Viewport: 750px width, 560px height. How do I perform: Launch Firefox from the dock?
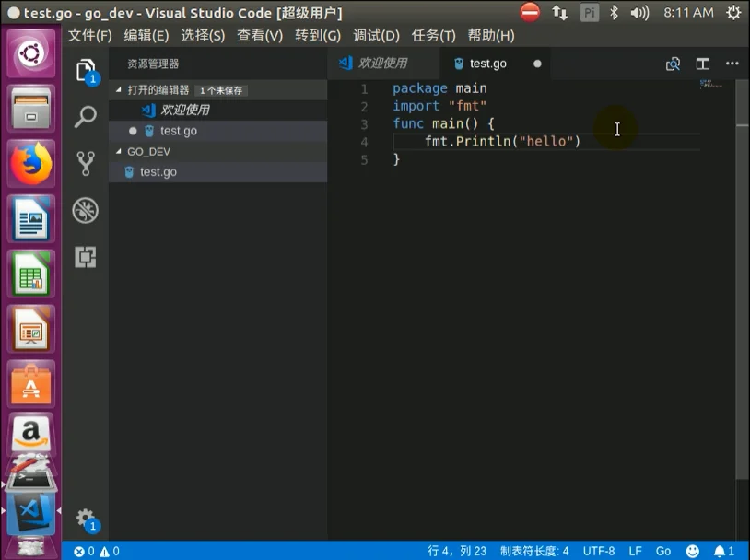[x=31, y=164]
